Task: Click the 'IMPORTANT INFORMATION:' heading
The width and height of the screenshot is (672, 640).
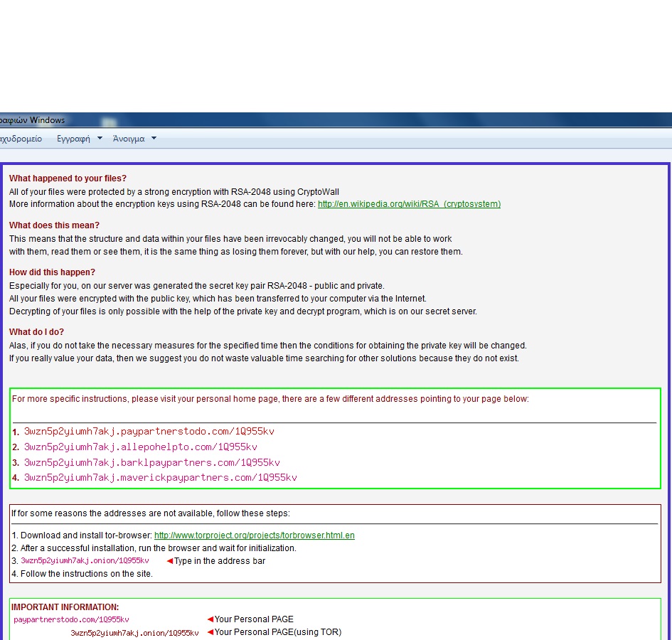Action: pyautogui.click(x=65, y=607)
